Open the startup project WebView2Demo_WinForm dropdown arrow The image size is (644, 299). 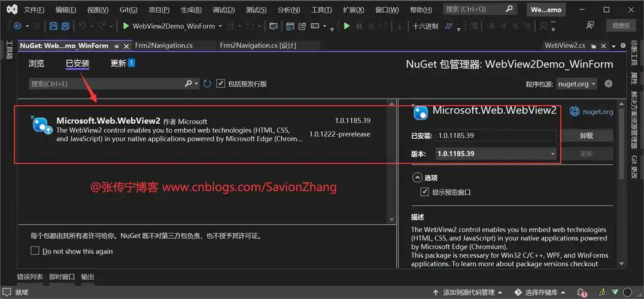pyautogui.click(x=220, y=26)
